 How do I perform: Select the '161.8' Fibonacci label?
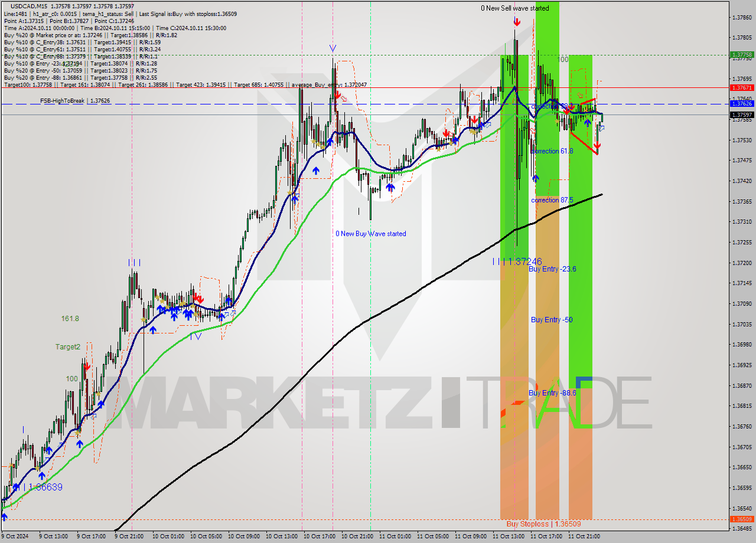70,319
